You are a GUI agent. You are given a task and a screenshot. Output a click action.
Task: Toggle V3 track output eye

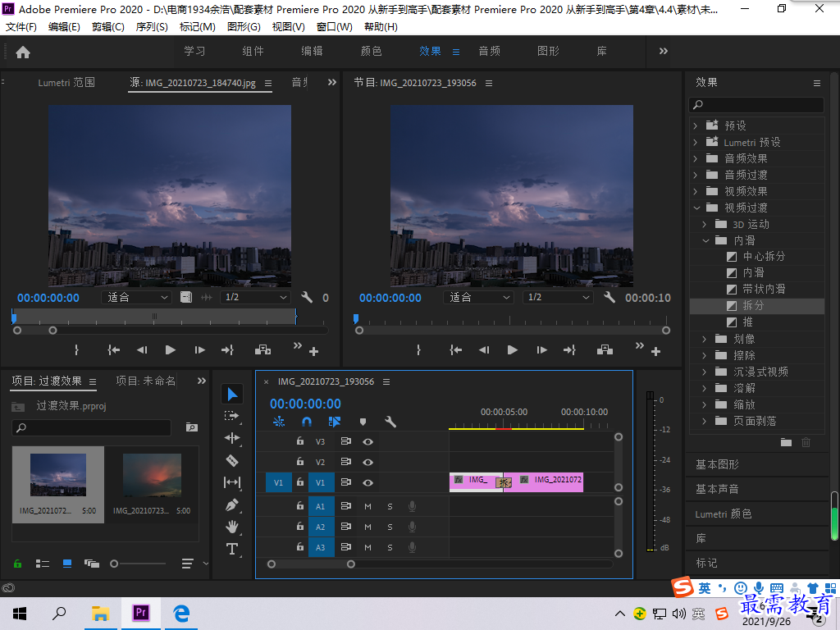coord(367,441)
